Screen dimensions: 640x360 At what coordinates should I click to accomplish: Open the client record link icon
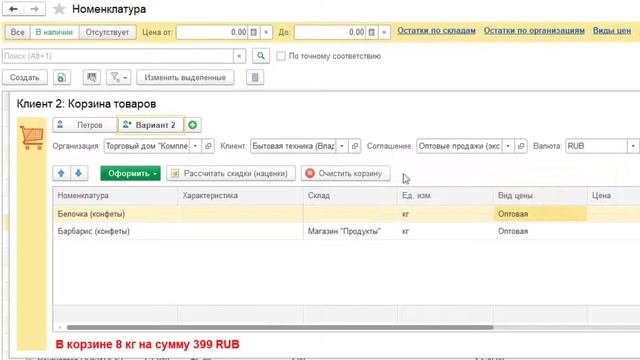355,146
